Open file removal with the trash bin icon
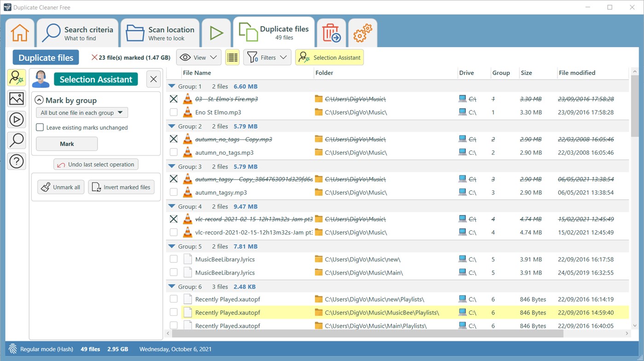This screenshot has width=644, height=361. [x=331, y=32]
